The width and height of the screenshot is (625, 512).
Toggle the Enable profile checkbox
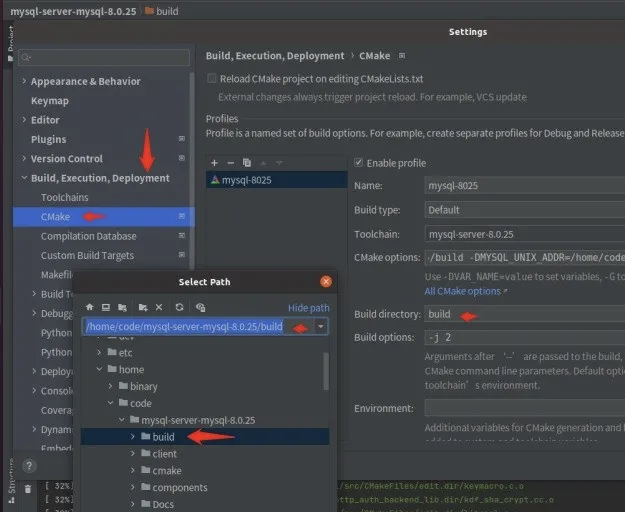point(359,163)
